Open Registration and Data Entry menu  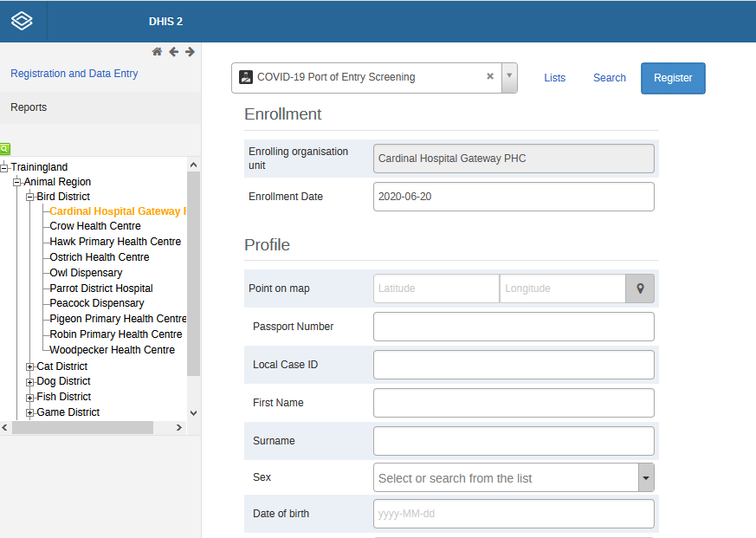tap(74, 74)
